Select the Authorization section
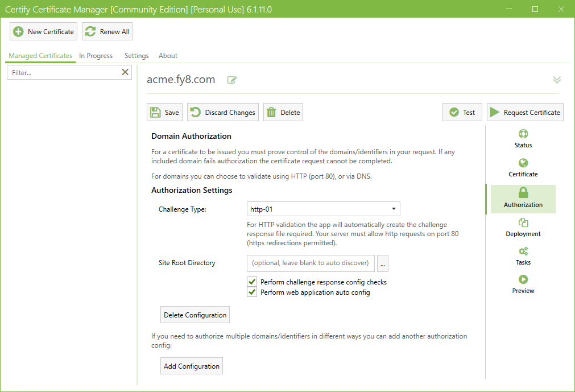This screenshot has height=392, width=575. coord(523,199)
